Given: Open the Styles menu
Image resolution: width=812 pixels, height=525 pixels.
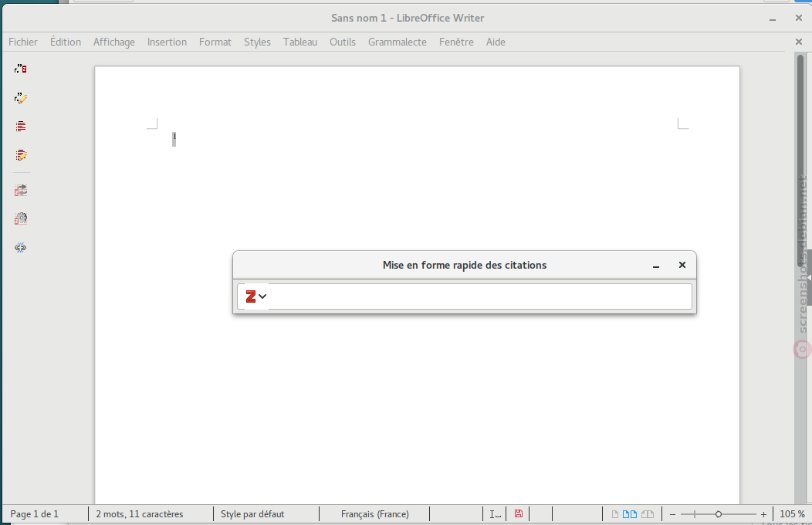Looking at the screenshot, I should tap(257, 42).
